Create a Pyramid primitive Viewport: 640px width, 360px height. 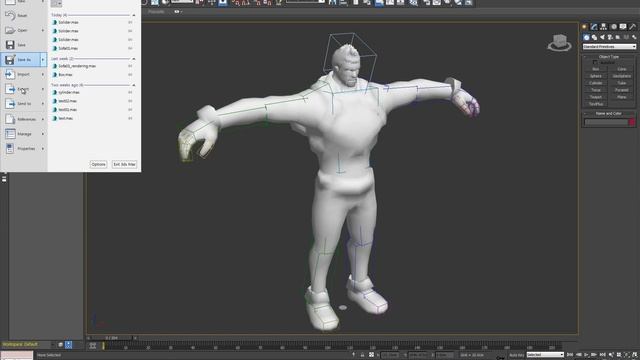622,90
